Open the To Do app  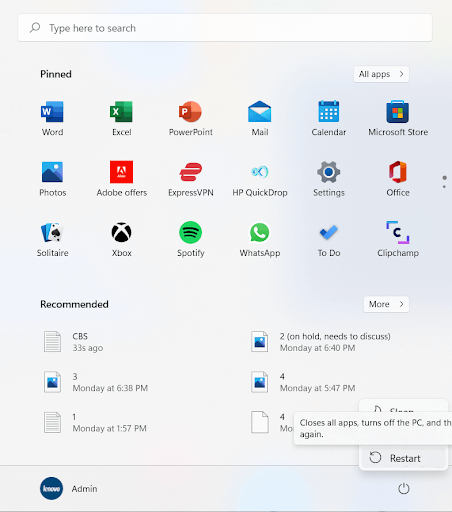click(x=329, y=239)
